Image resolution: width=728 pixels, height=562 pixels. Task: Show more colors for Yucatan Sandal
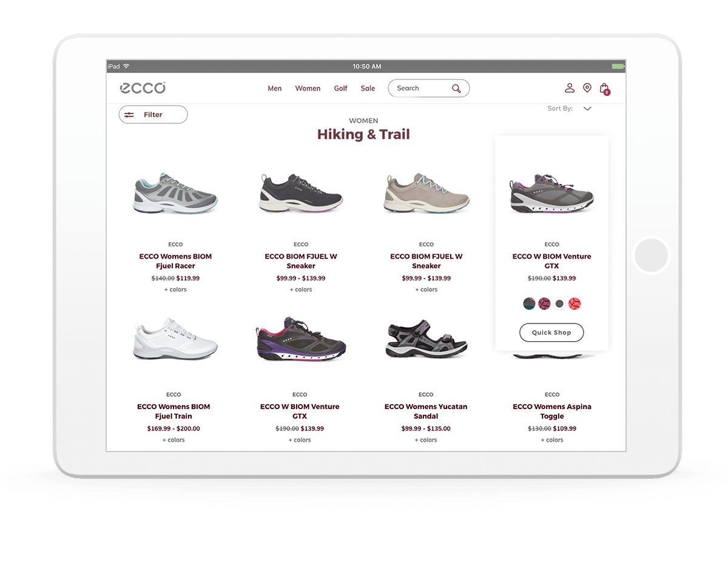426,440
